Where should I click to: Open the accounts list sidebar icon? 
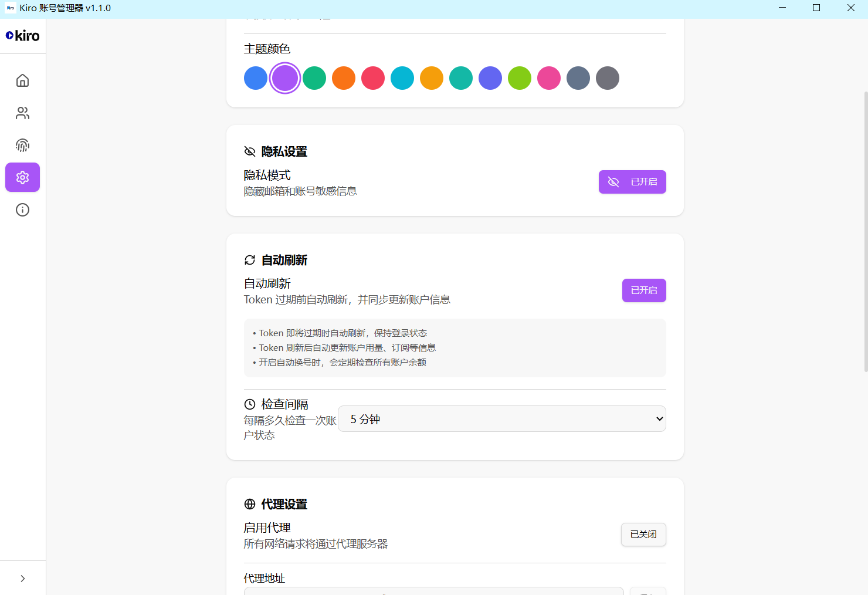[22, 113]
